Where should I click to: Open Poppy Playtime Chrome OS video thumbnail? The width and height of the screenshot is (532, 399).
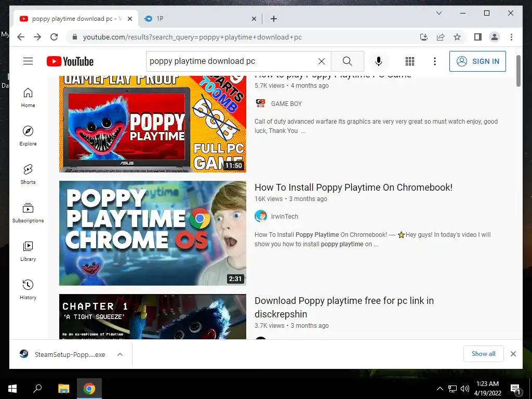(153, 233)
